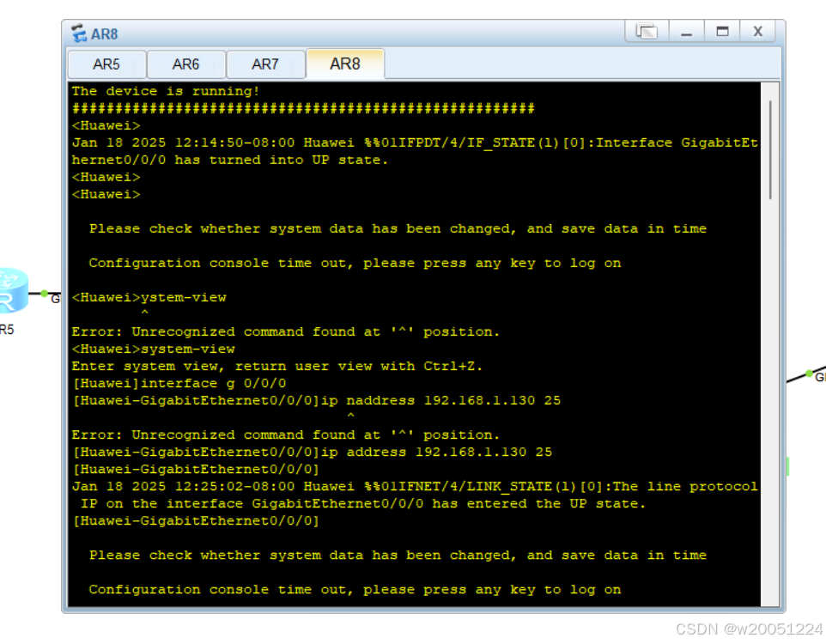The width and height of the screenshot is (826, 644).
Task: Click the GigabitEthernet link label beside AR5
Action: click(55, 298)
